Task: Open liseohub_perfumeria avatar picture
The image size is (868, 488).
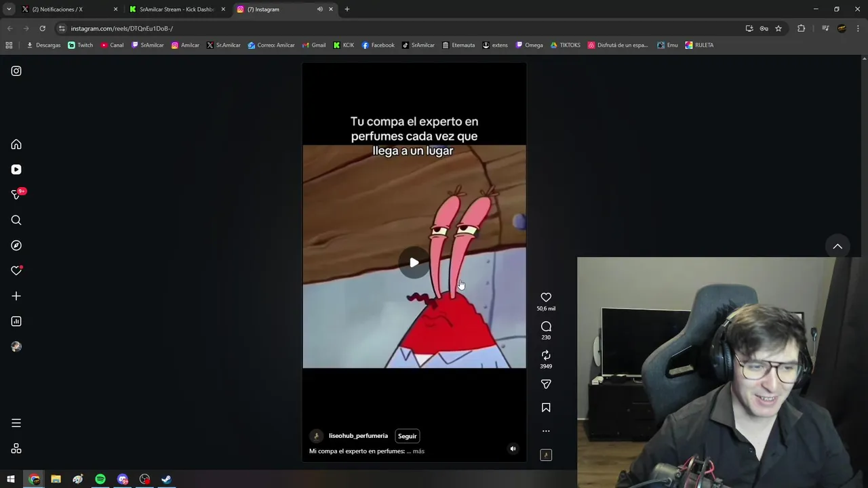Action: tap(316, 436)
